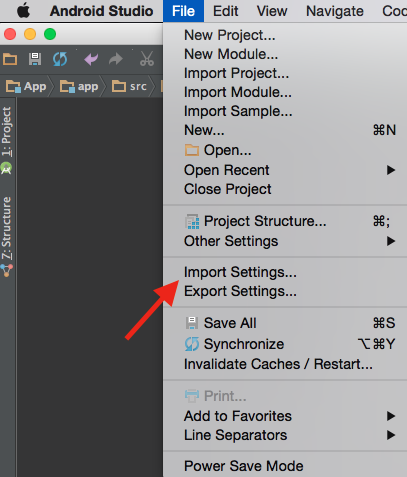Click the Save All floppy disk toolbar icon
The height and width of the screenshot is (477, 407).
tap(35, 59)
